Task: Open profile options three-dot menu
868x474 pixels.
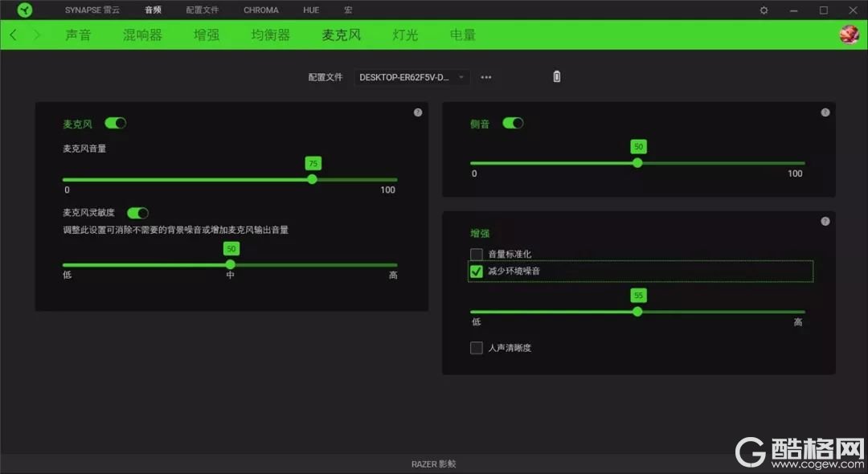Action: tap(486, 77)
